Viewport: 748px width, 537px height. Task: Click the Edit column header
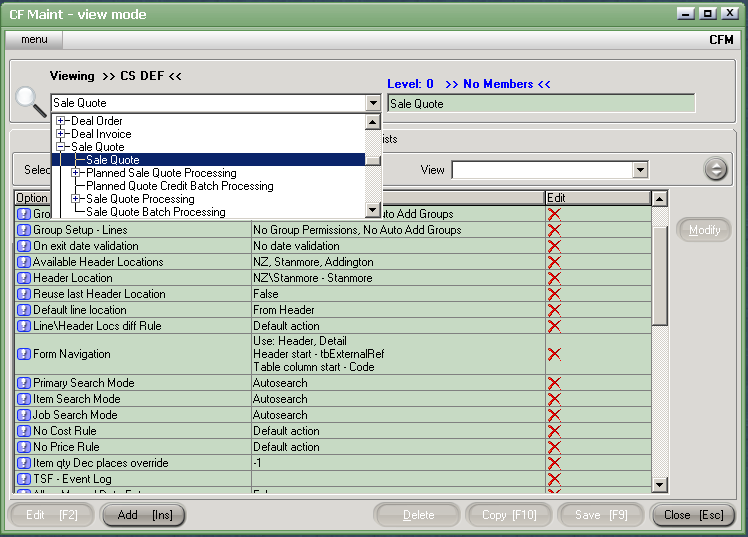pos(598,198)
